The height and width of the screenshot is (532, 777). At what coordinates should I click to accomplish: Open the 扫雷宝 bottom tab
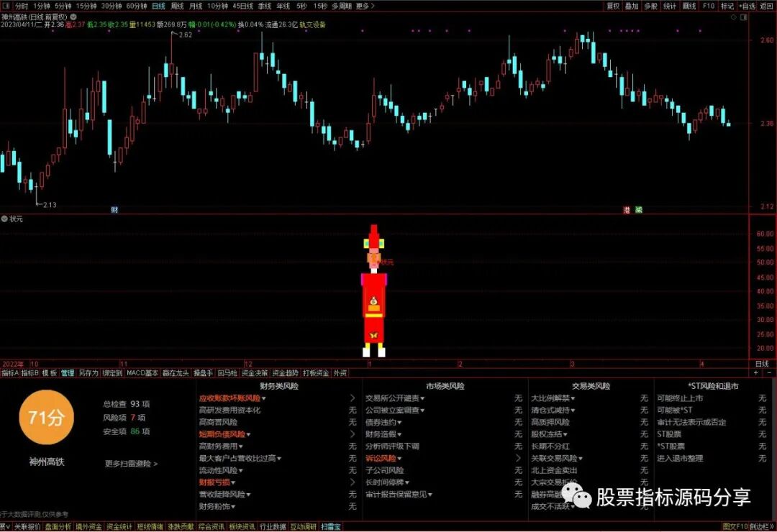[330, 526]
